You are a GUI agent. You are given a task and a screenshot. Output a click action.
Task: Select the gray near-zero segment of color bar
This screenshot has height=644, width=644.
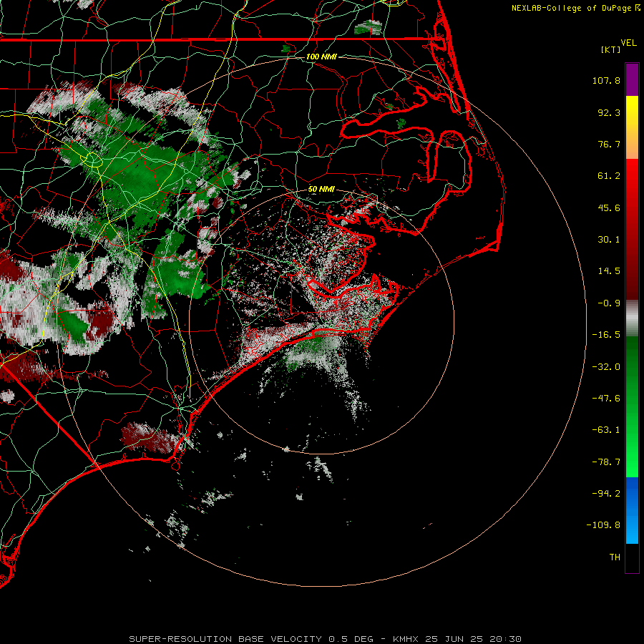click(x=632, y=318)
